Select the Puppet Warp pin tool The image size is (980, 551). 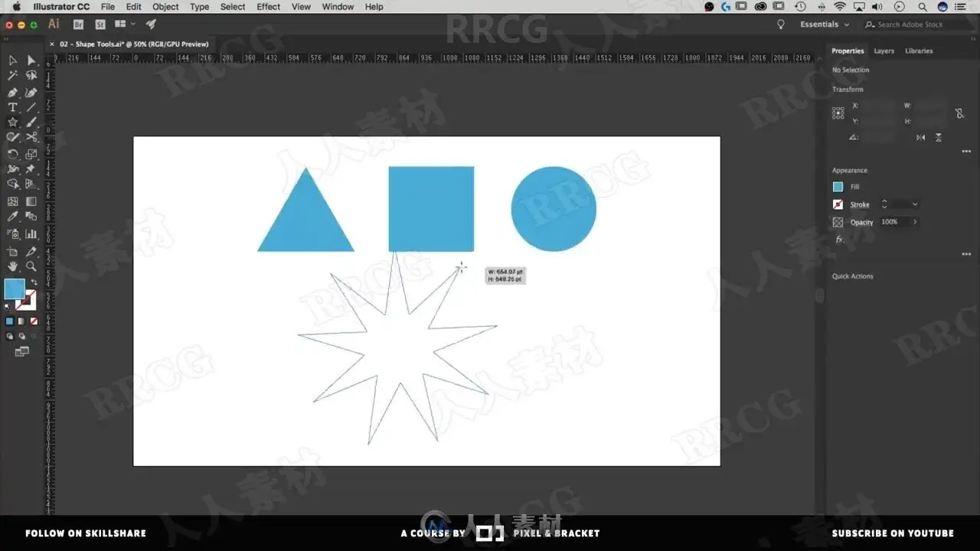pos(31,169)
